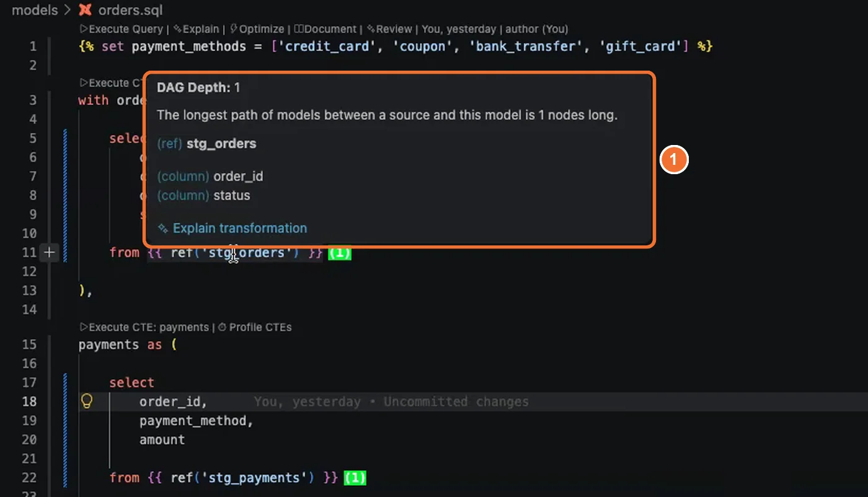
Task: Click 'stg_orders' ref name in the hover popup
Action: [x=221, y=144]
